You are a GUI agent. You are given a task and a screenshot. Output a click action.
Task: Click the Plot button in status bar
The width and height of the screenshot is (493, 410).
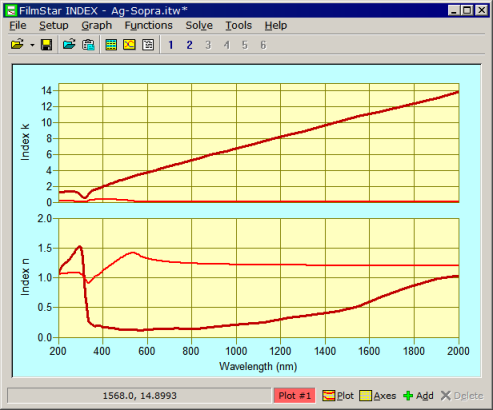(x=338, y=396)
